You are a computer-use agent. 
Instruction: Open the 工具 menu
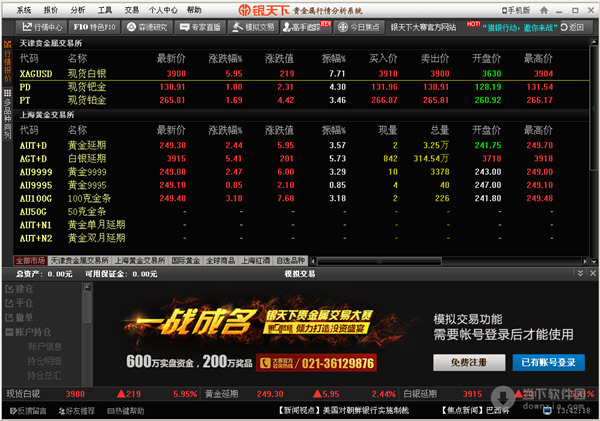105,10
